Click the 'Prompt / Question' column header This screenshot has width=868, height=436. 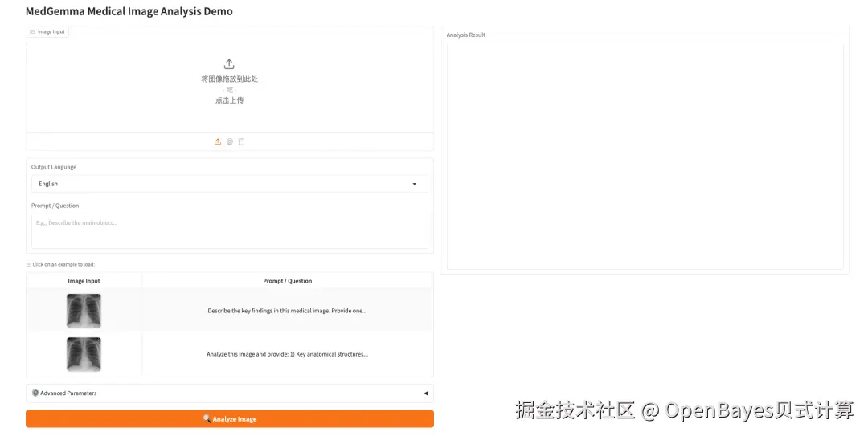click(x=287, y=281)
